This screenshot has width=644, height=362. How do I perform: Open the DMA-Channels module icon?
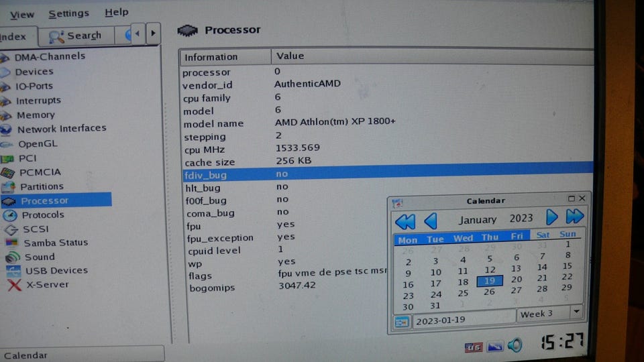tap(4, 58)
